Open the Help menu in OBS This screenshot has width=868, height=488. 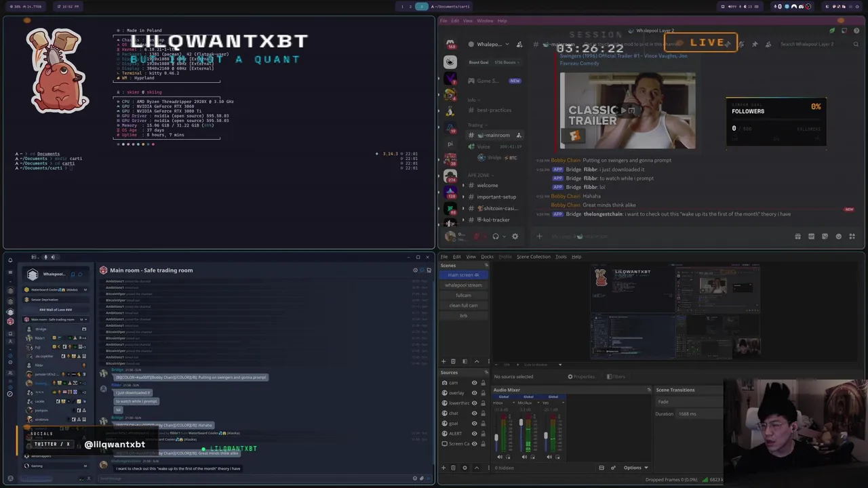coord(576,257)
